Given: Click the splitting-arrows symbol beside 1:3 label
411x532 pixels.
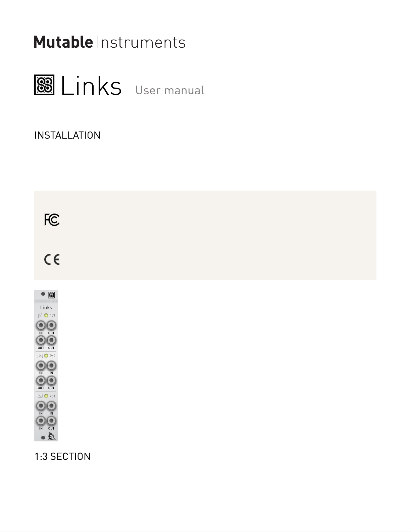Looking at the screenshot, I should (40, 316).
